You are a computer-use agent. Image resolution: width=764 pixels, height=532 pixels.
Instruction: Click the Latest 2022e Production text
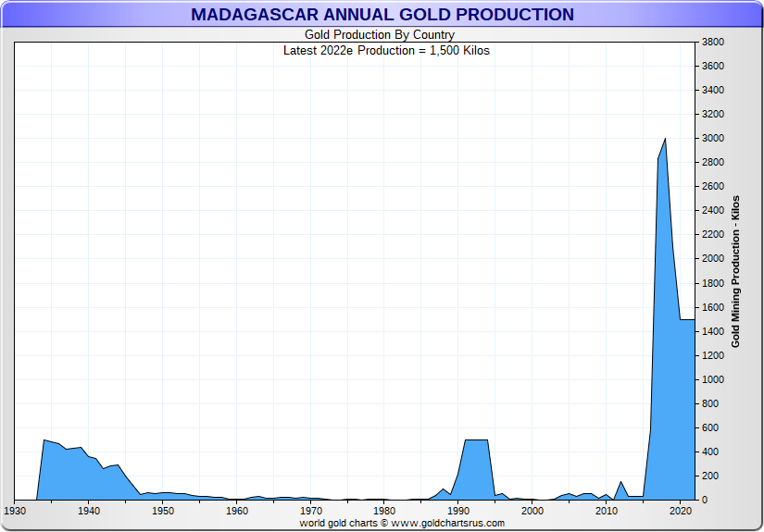click(x=386, y=51)
